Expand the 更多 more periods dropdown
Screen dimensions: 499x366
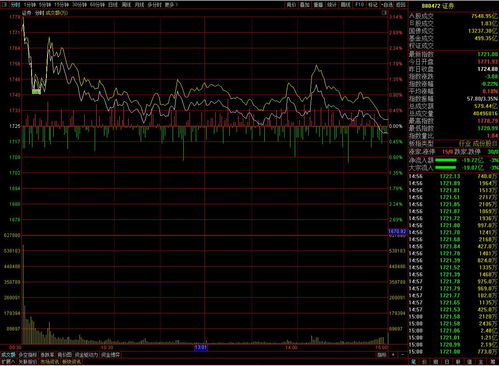click(x=171, y=5)
